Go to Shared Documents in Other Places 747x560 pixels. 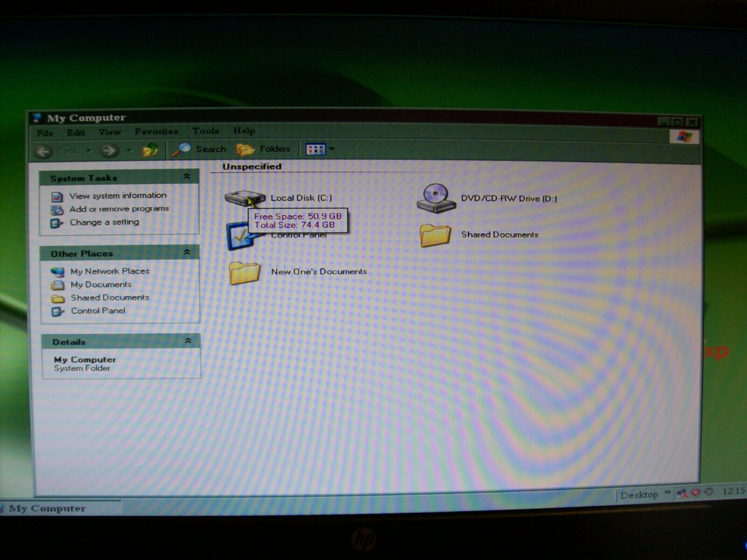pos(110,298)
